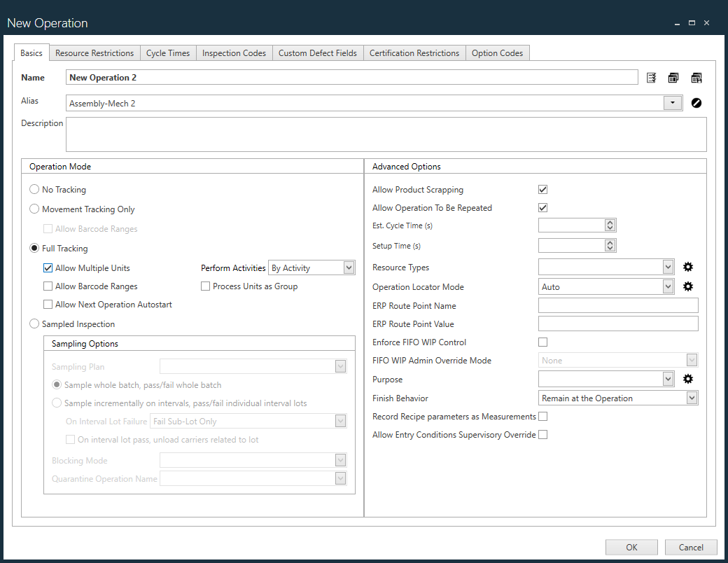Image resolution: width=728 pixels, height=563 pixels.
Task: Open the Alias dropdown arrow
Action: tap(673, 102)
